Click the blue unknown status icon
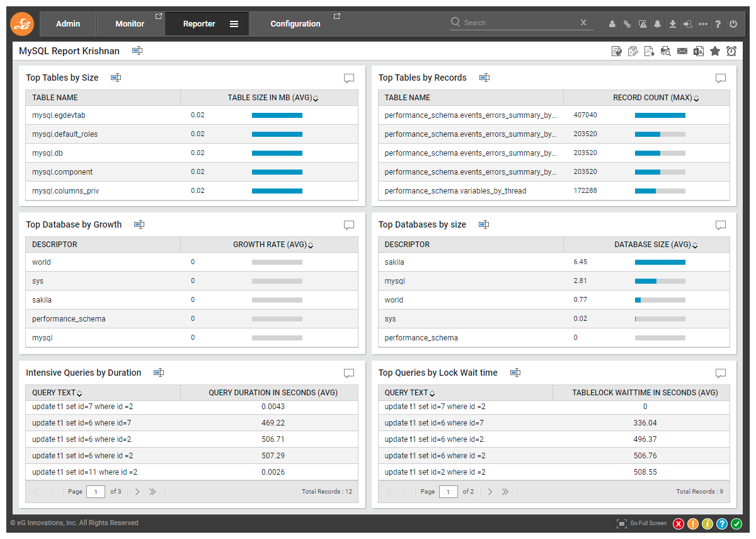756x539 pixels. tap(722, 524)
